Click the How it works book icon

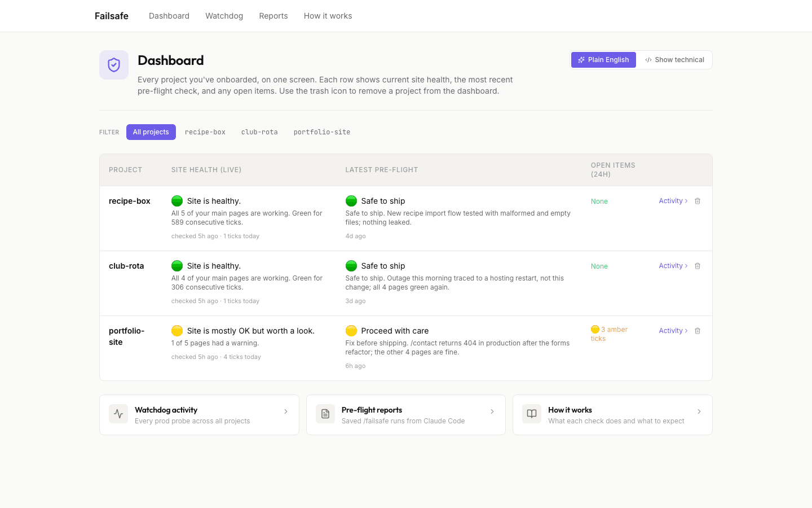[532, 414]
